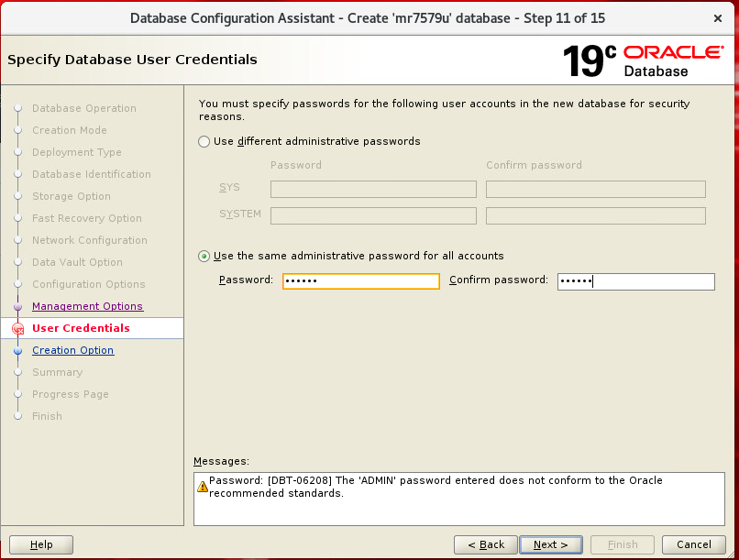Click the SYSTEM confirm password field
This screenshot has width=739, height=560.
[596, 215]
